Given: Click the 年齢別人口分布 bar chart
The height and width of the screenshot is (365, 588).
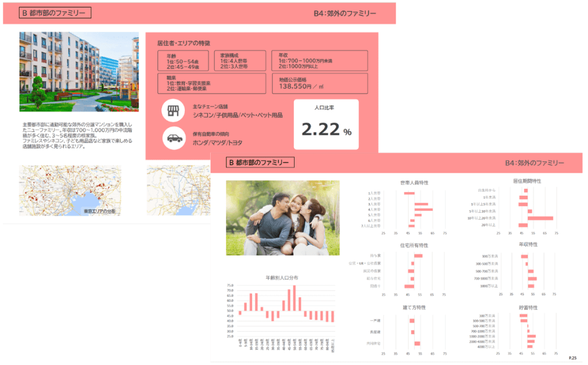Looking at the screenshot, I should (281, 314).
